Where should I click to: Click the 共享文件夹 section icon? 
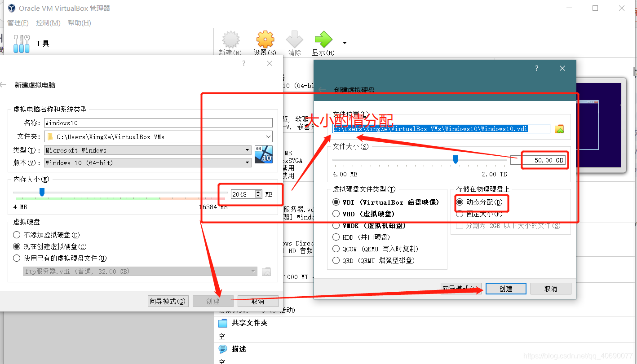[223, 323]
